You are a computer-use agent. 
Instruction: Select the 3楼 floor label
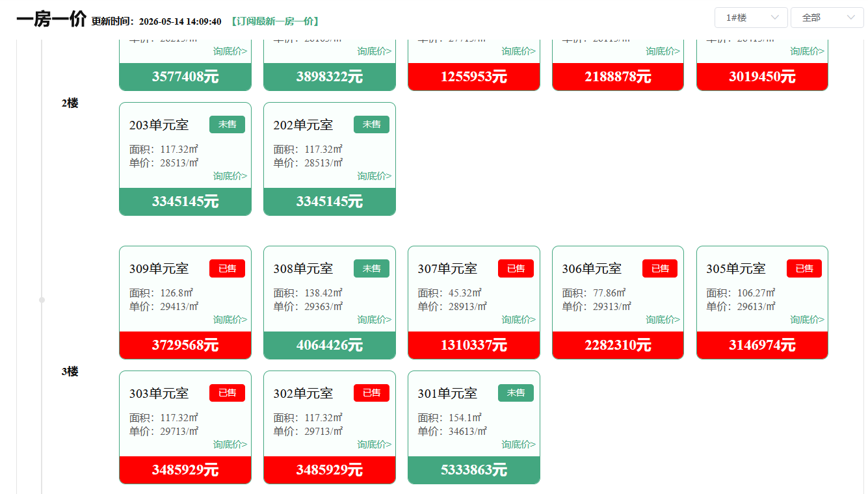[70, 371]
